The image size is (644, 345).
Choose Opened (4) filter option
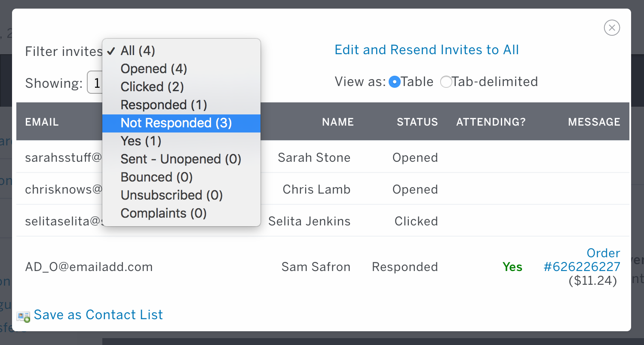[x=181, y=69]
